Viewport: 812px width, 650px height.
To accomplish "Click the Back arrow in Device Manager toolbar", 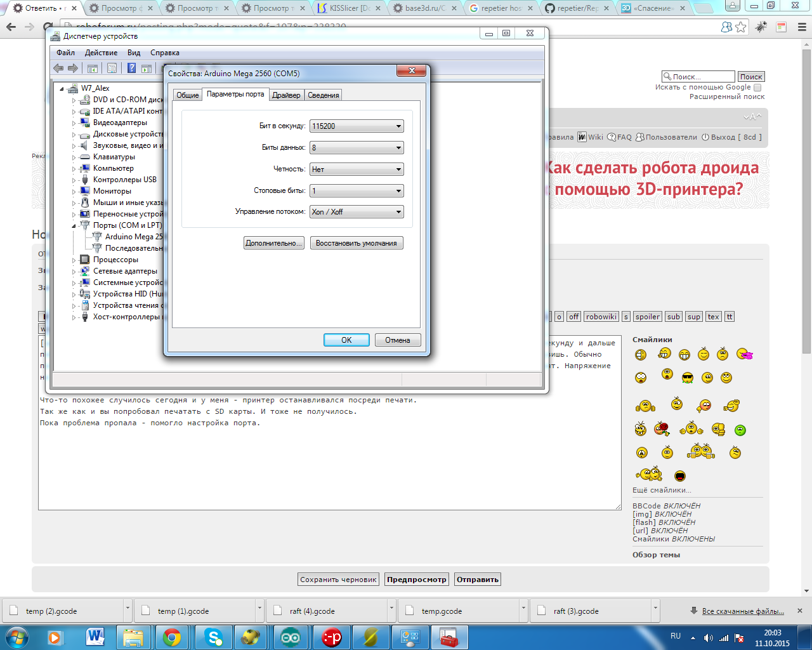I will point(58,69).
